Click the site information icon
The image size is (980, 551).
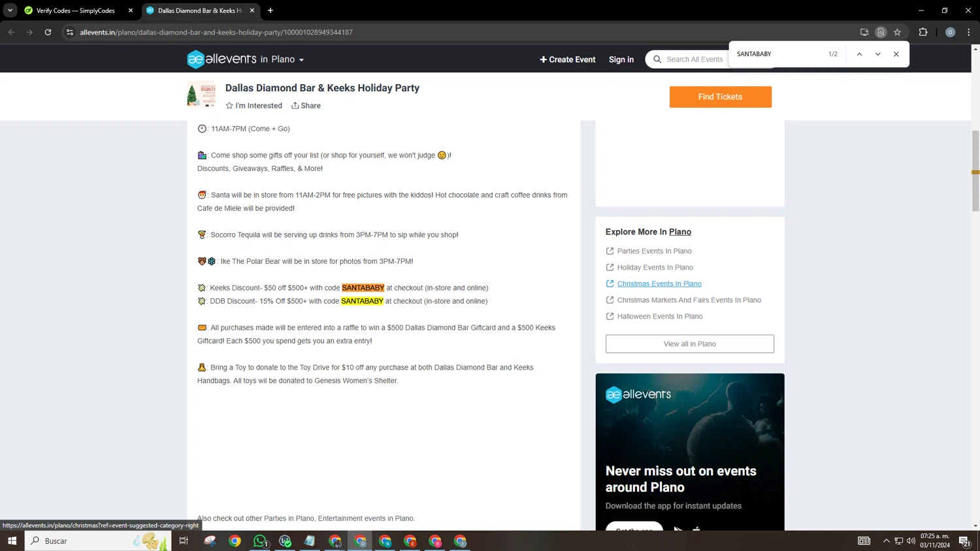point(70,32)
